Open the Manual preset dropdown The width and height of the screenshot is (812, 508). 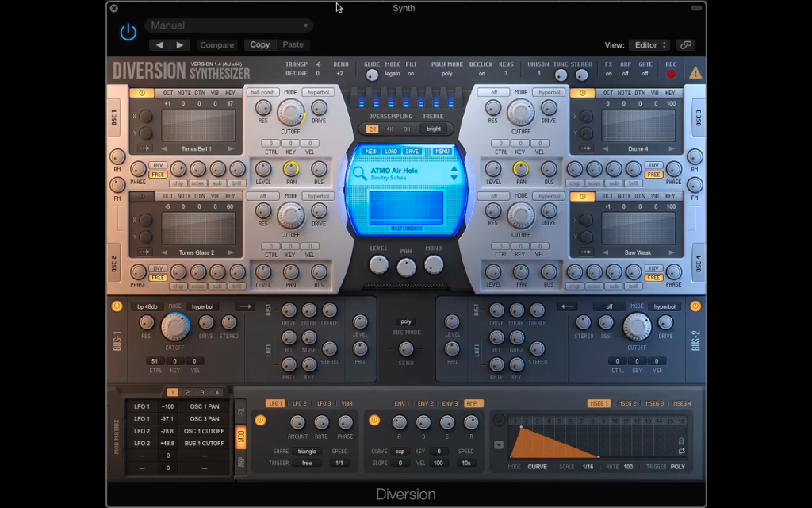point(229,25)
